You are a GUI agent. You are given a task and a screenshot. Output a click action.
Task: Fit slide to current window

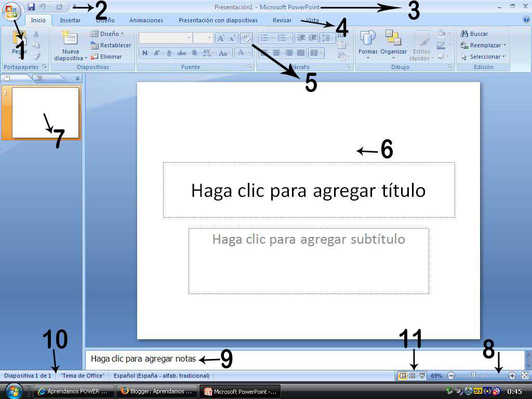click(x=525, y=376)
